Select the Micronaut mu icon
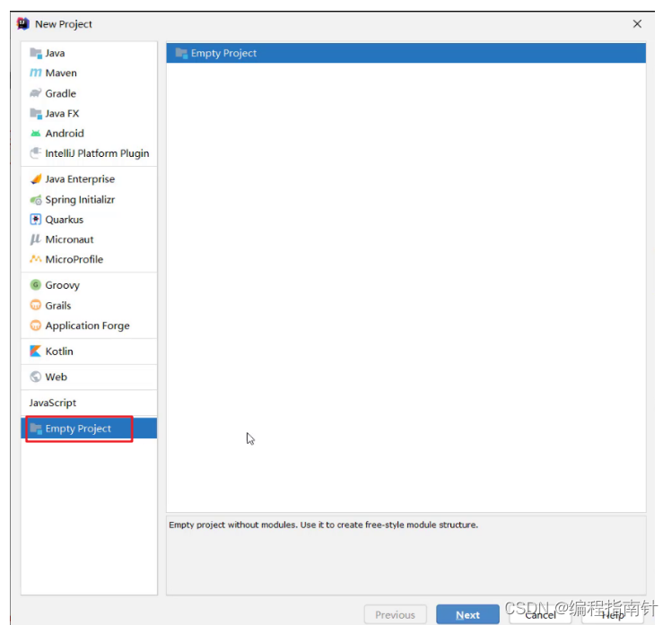The width and height of the screenshot is (672, 625). pos(36,239)
